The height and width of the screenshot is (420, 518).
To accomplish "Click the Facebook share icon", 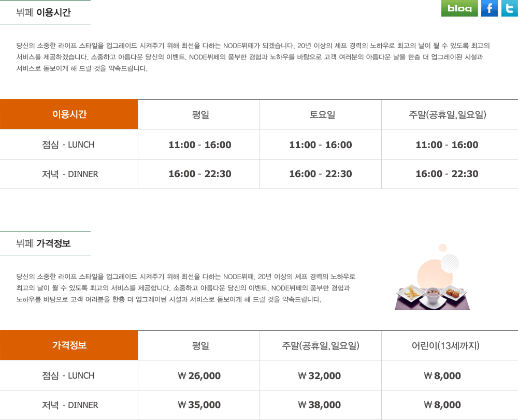I will click(490, 8).
